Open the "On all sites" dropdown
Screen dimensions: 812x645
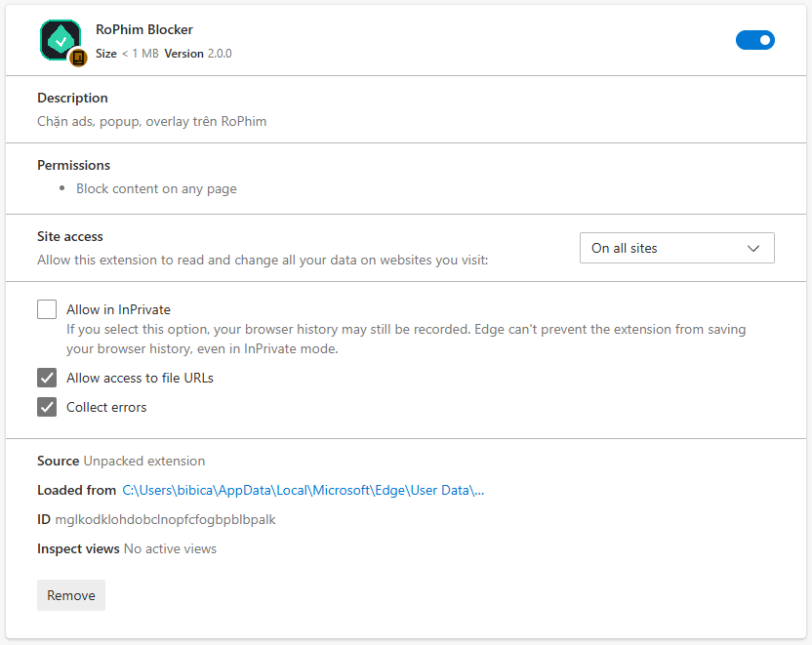click(676, 248)
